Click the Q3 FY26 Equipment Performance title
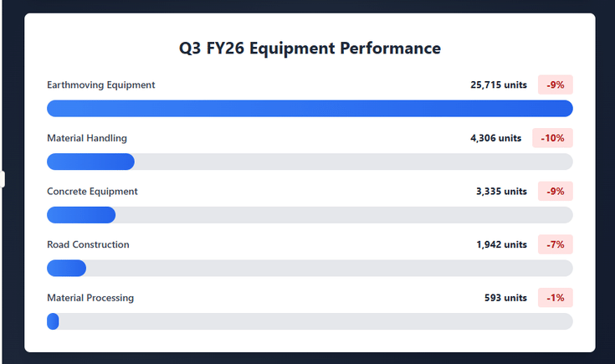The width and height of the screenshot is (615, 364). [310, 49]
